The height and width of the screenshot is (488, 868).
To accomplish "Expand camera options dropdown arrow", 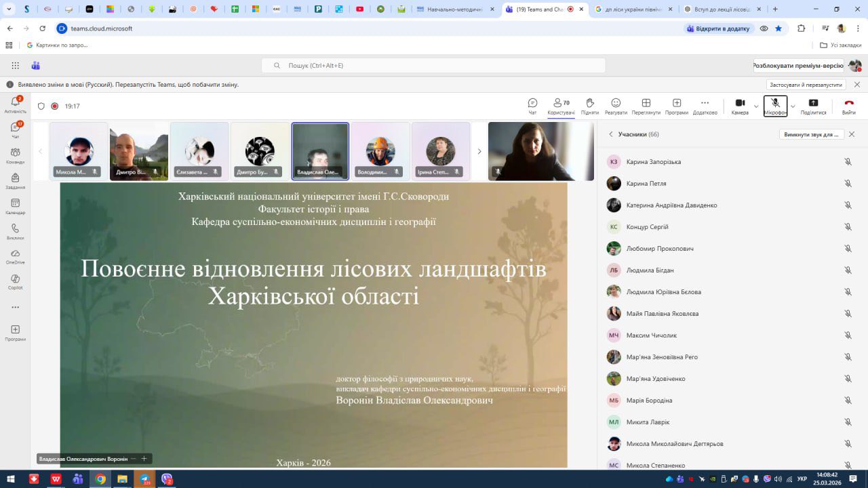I will click(756, 106).
